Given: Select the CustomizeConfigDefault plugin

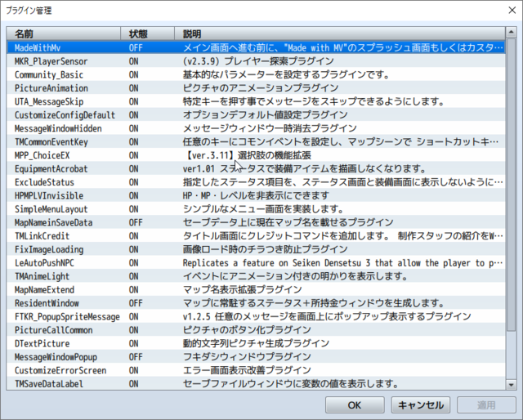Looking at the screenshot, I should (x=256, y=114).
